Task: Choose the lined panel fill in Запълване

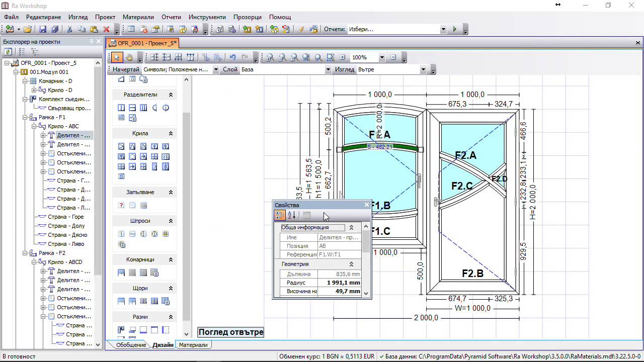Action: (x=143, y=205)
